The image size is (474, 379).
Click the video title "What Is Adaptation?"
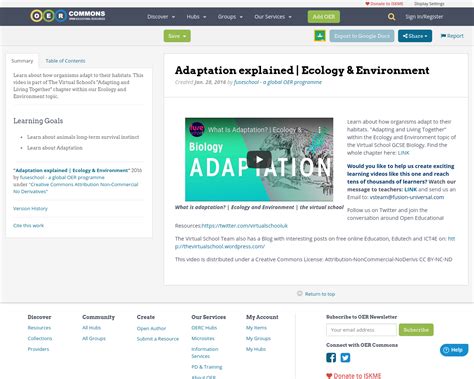coord(255,130)
